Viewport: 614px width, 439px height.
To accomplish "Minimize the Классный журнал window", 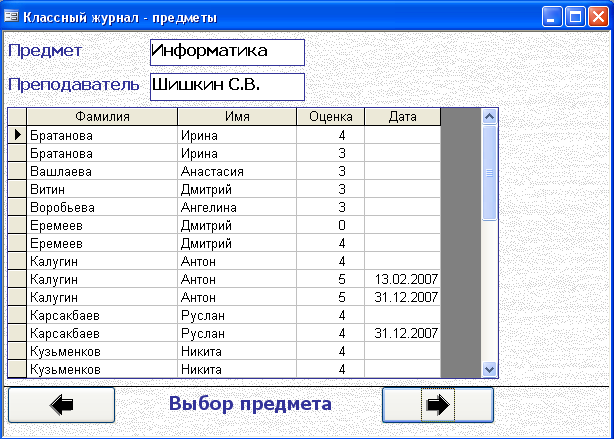I will click(552, 17).
